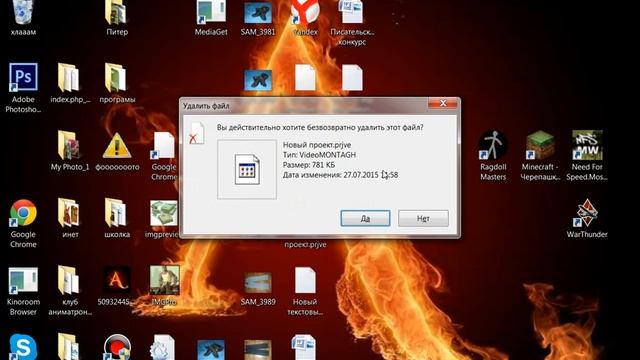
Task: Launch Need For Speed Most Wanted shortcut
Action: click(587, 155)
